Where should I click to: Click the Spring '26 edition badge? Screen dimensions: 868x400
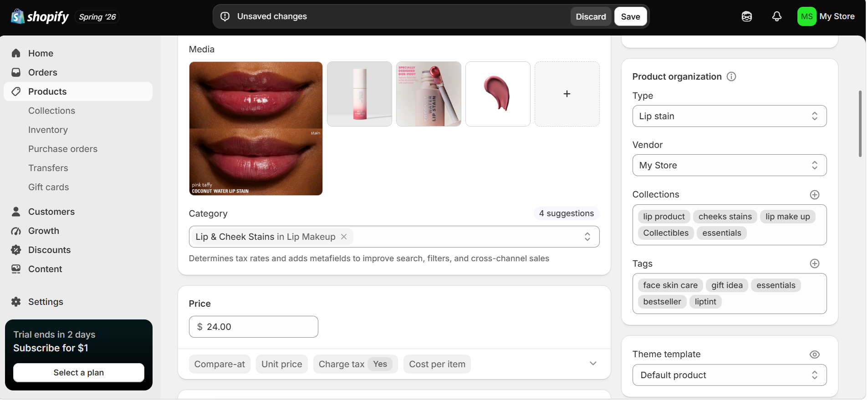point(97,17)
